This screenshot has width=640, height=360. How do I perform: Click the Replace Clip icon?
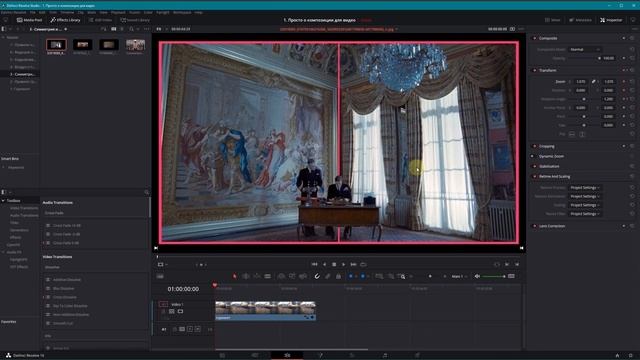[x=303, y=276]
